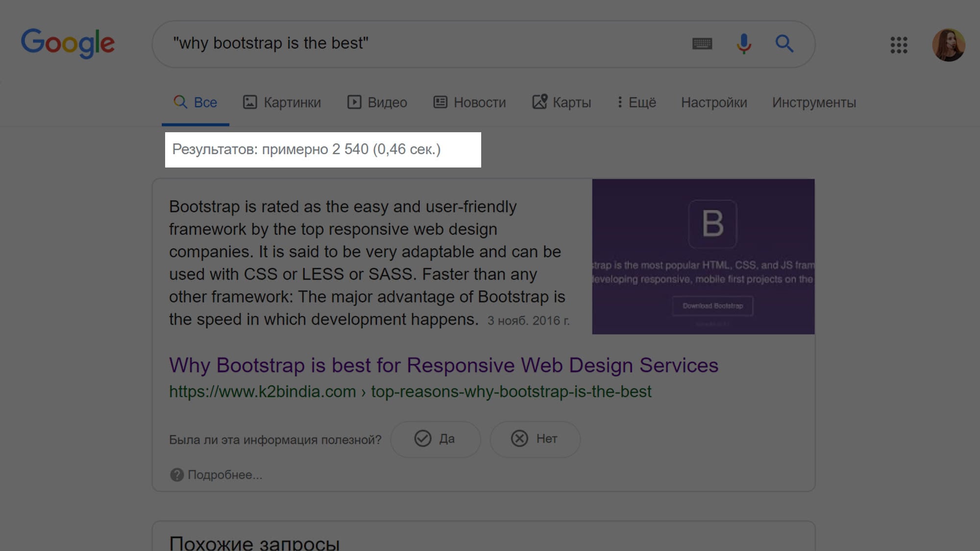Switch to the Видео tab
The width and height of the screenshot is (980, 551).
(x=377, y=102)
